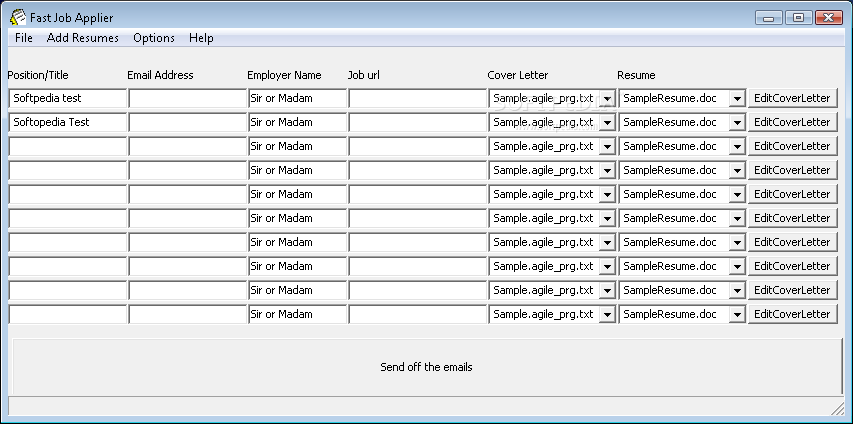Open the Help menu
The height and width of the screenshot is (424, 853).
tap(201, 38)
